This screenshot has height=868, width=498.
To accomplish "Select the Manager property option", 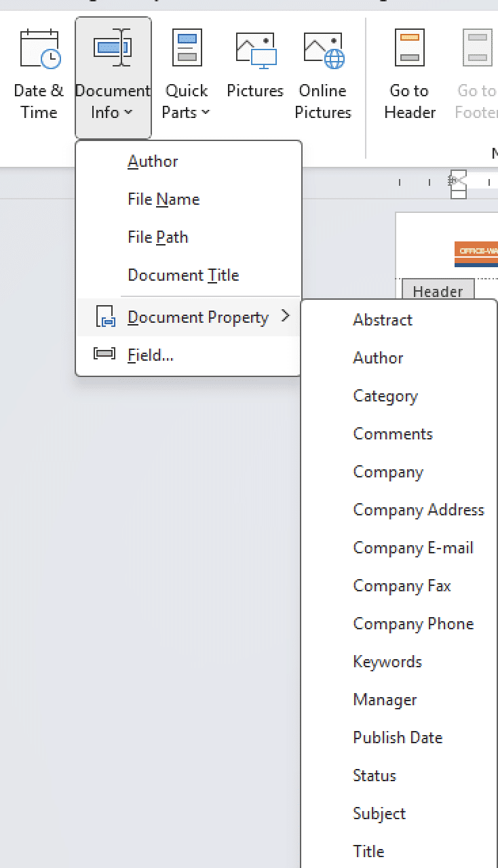I will pyautogui.click(x=385, y=700).
